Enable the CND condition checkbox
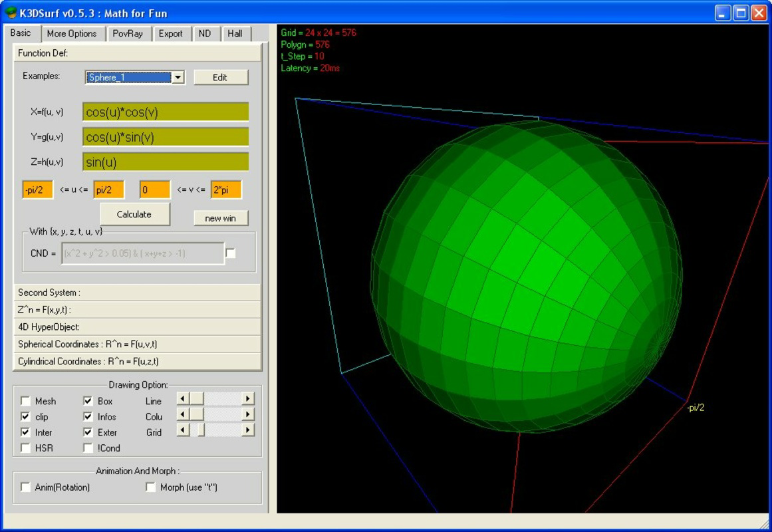This screenshot has height=532, width=772. pyautogui.click(x=231, y=253)
